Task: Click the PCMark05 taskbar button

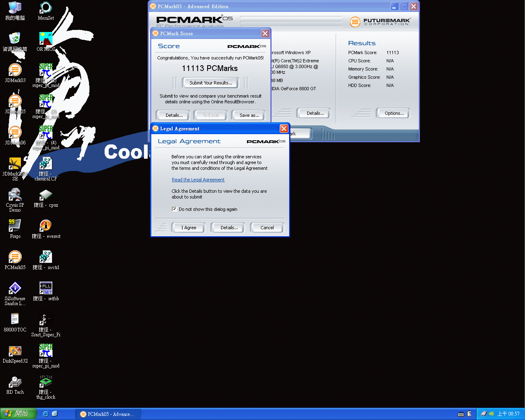Action: [x=108, y=414]
